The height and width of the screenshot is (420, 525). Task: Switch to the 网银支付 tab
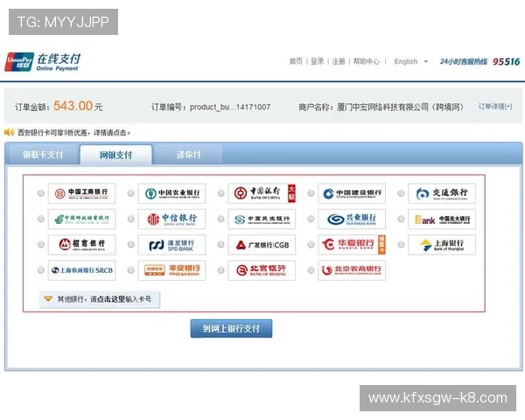click(x=115, y=155)
